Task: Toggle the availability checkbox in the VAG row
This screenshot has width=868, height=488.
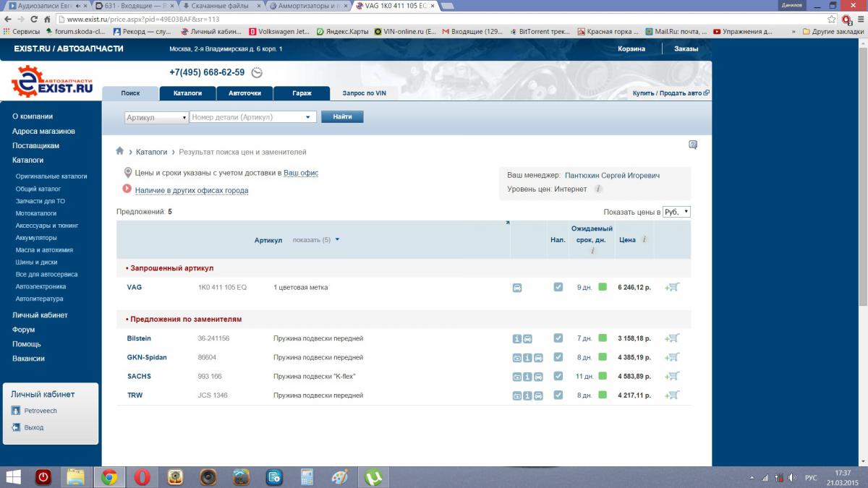Action: pos(558,287)
